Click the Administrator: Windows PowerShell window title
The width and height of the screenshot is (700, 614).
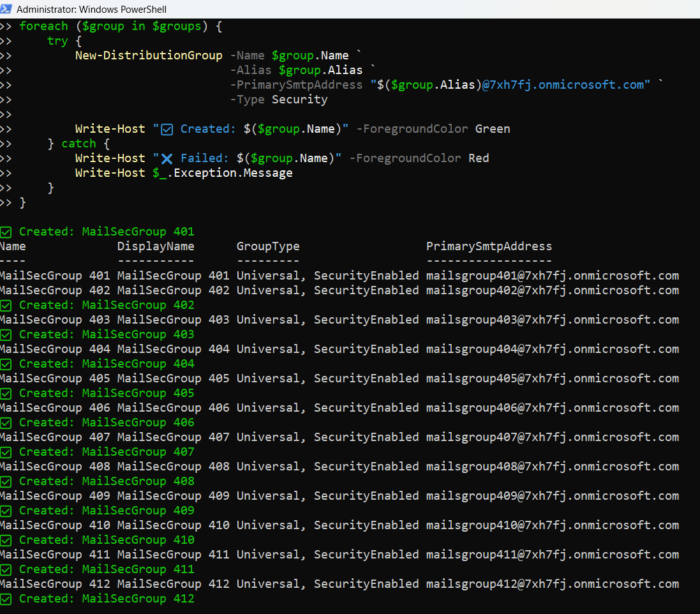click(92, 10)
